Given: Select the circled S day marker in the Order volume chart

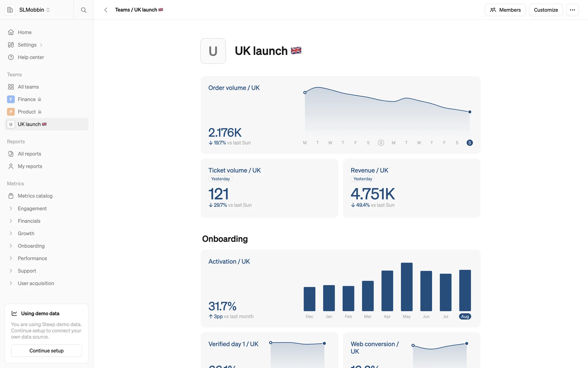Looking at the screenshot, I should tap(381, 143).
